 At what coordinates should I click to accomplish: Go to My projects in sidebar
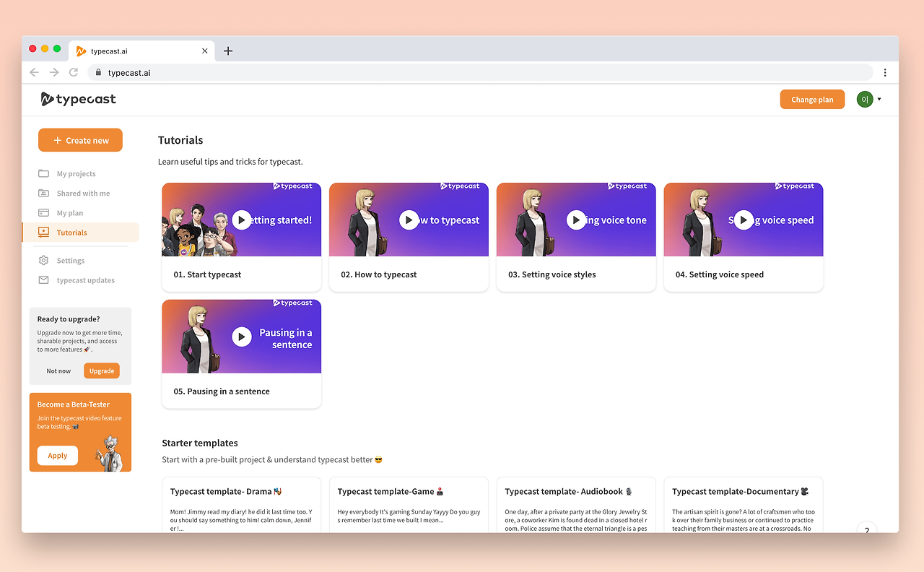click(77, 173)
